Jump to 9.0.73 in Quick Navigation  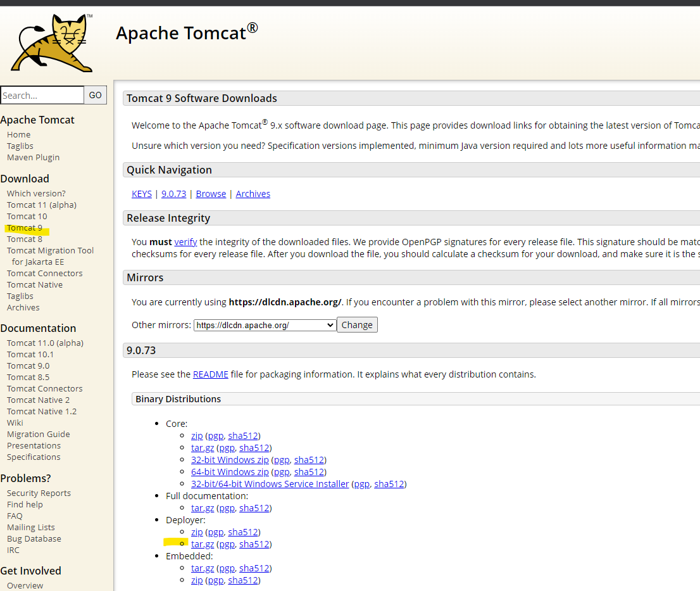coord(173,194)
